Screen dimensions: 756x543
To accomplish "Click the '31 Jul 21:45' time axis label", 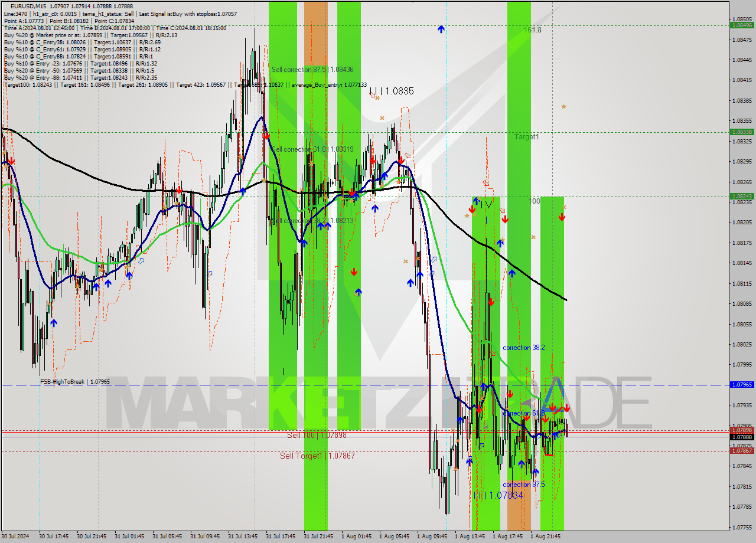I will [318, 537].
